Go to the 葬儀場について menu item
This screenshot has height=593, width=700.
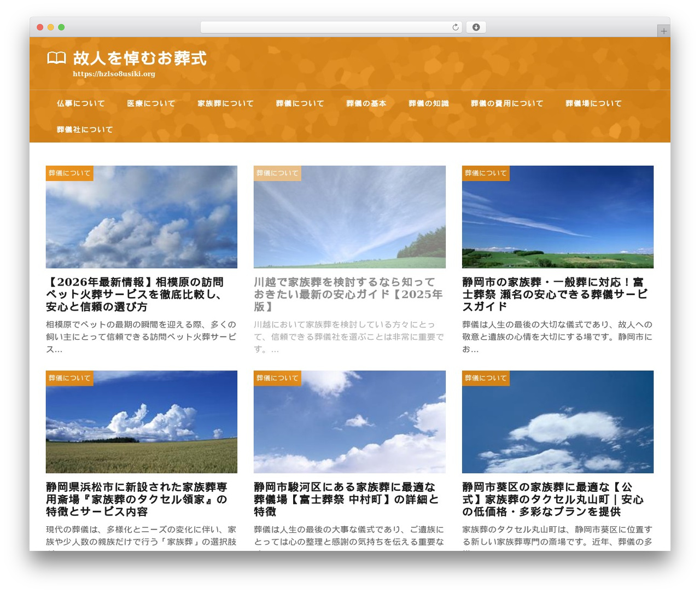593,103
